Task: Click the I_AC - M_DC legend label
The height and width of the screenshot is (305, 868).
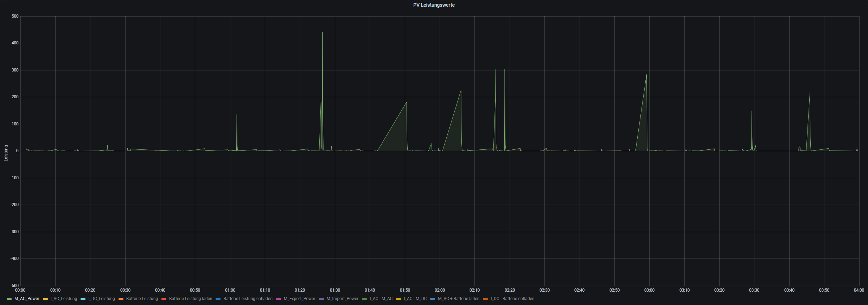Action: point(415,299)
